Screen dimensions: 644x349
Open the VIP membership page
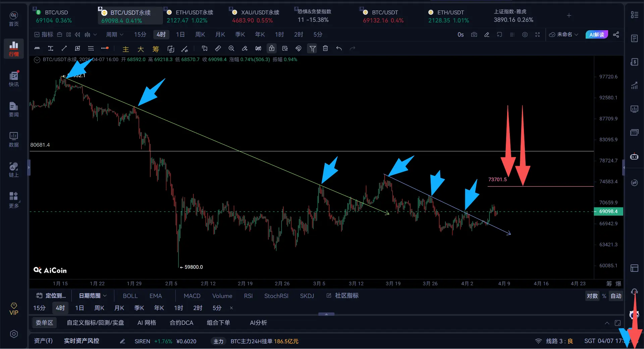click(14, 309)
